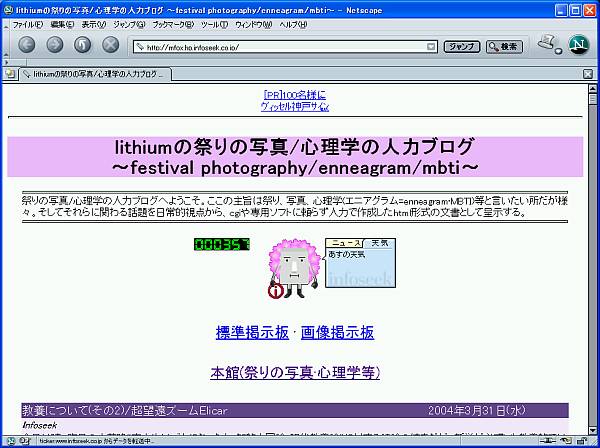Viewport: 600px width, 448px height.
Task: Open the ブックマーク (Bookmarks) menu
Action: [x=174, y=23]
